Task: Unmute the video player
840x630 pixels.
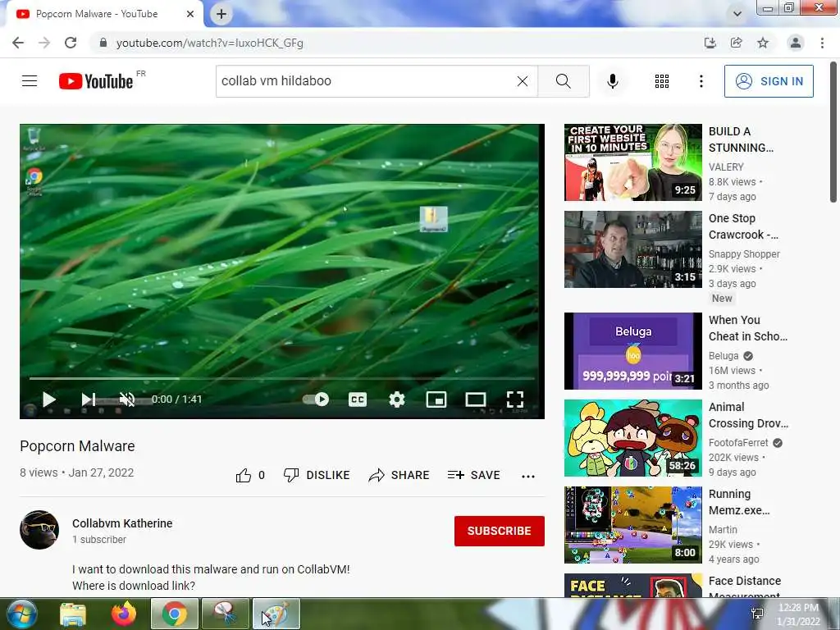Action: [x=127, y=399]
